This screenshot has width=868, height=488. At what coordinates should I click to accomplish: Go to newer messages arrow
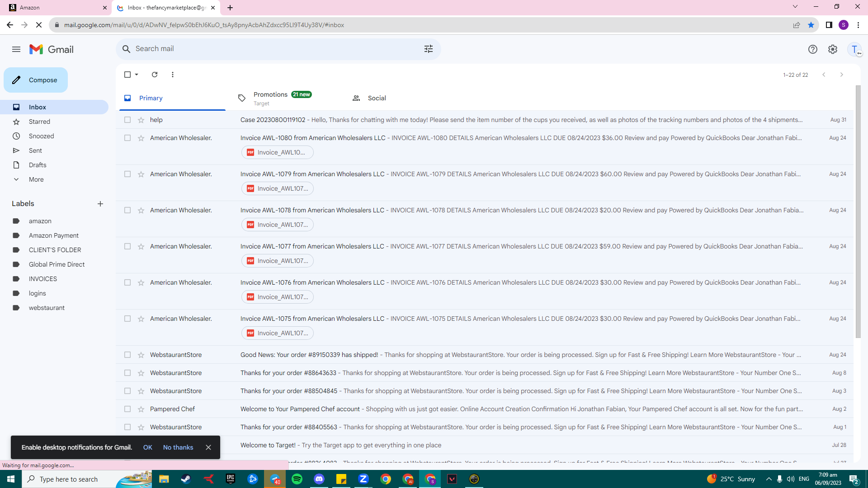click(824, 75)
